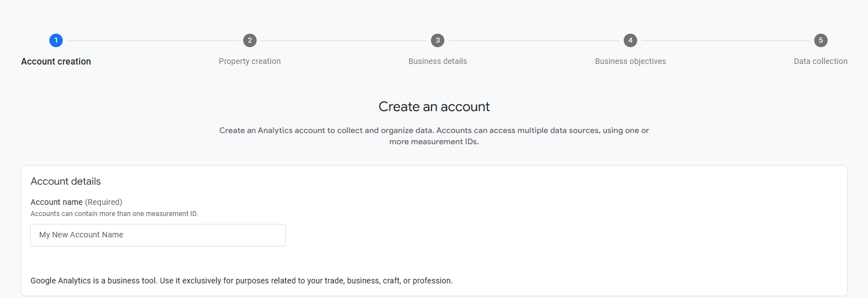This screenshot has width=868, height=298.
Task: Select the Account details section title
Action: (x=66, y=181)
